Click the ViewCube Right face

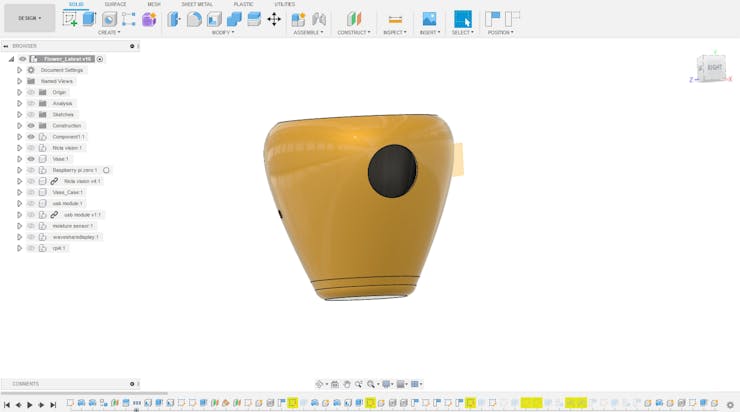tap(714, 68)
